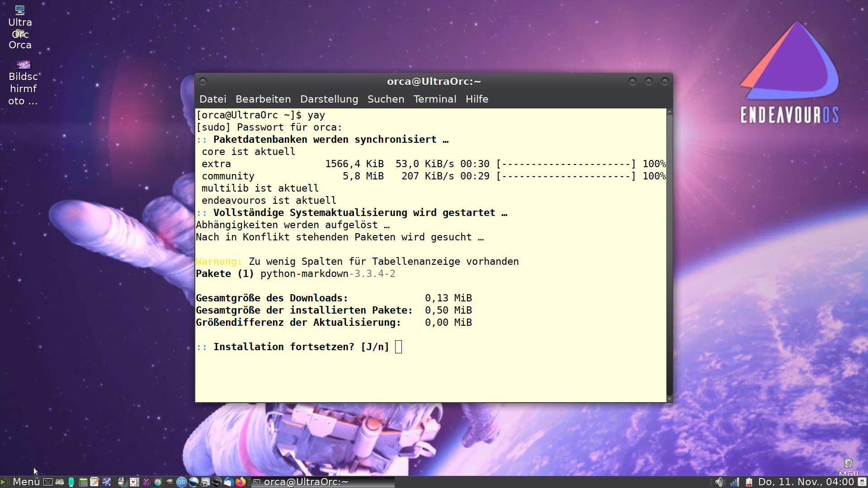868x488 pixels.
Task: Click the volume speaker tray icon
Action: (x=720, y=482)
